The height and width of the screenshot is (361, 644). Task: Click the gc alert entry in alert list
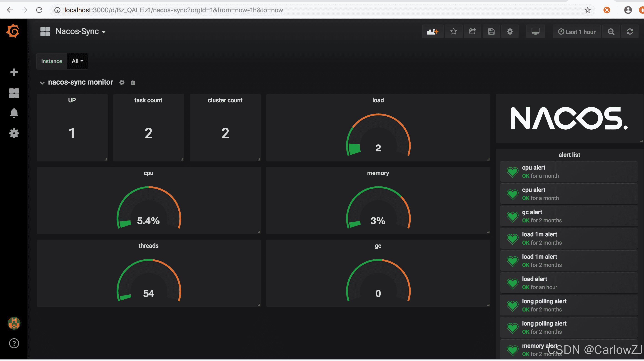point(532,212)
